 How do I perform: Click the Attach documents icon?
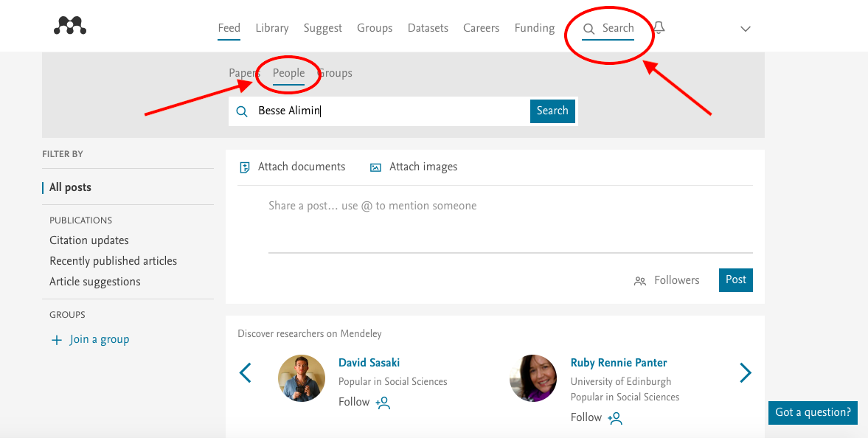(x=245, y=167)
